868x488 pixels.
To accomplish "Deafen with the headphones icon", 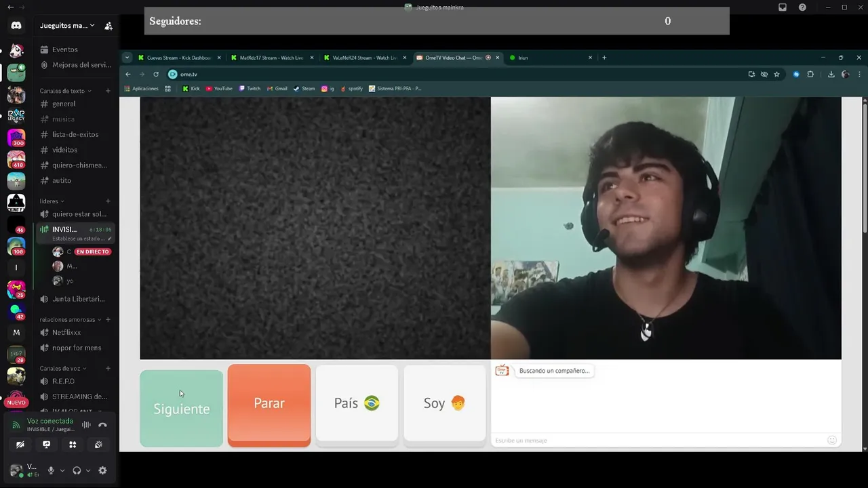I will (77, 470).
